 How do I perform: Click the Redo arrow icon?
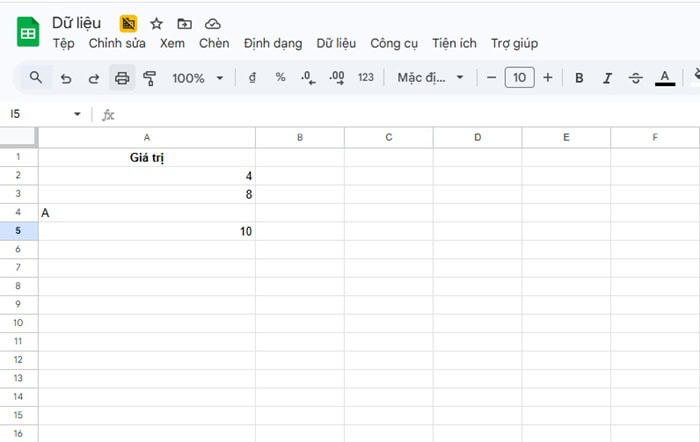coord(94,78)
